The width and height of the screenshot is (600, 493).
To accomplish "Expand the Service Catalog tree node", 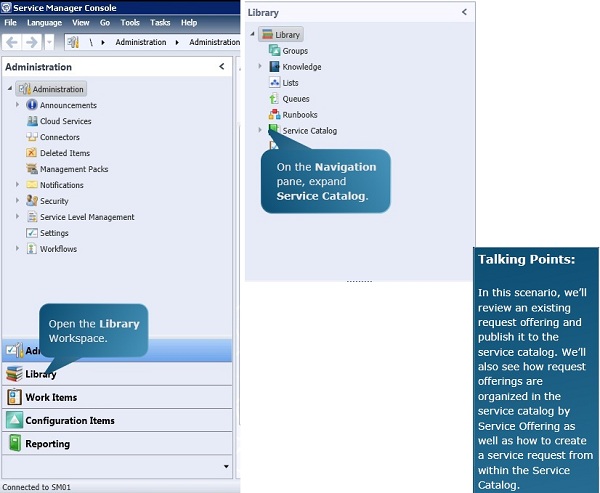I will pyautogui.click(x=260, y=130).
